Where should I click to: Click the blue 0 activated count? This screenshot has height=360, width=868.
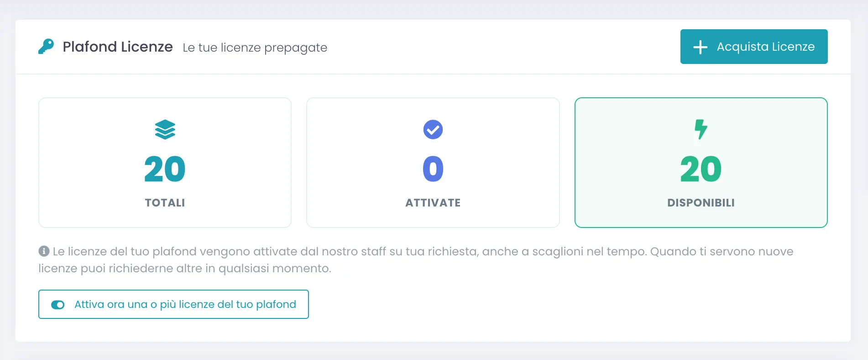coord(433,169)
